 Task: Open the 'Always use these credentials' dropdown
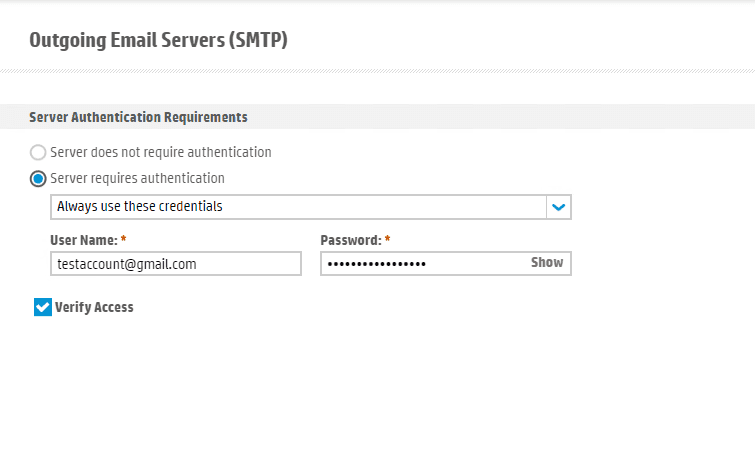pos(298,207)
